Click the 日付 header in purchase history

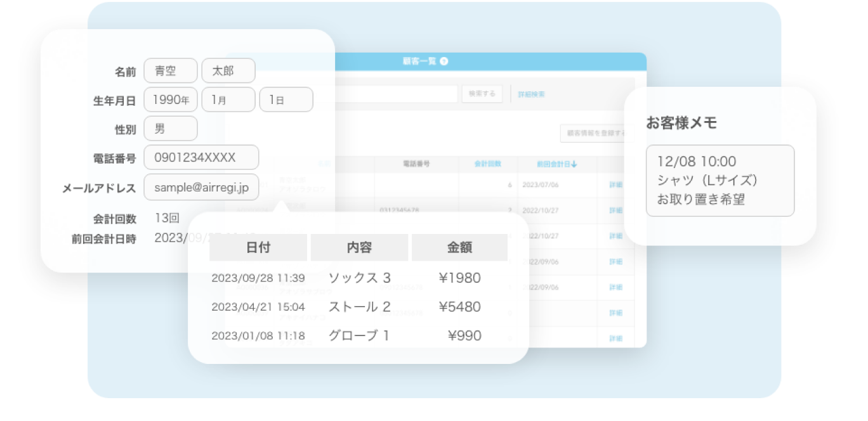[258, 248]
